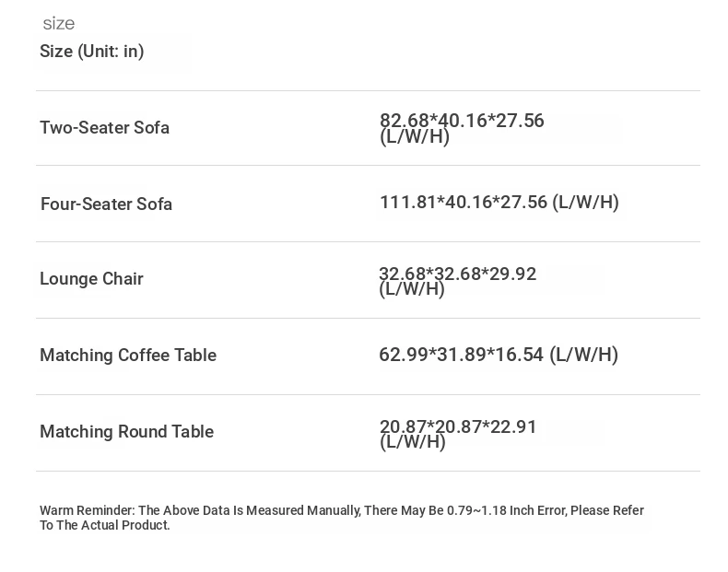The width and height of the screenshot is (728, 572).
Task: Select the 111.81*40.16*27.56 (L/W/H) dimension value
Action: (499, 203)
